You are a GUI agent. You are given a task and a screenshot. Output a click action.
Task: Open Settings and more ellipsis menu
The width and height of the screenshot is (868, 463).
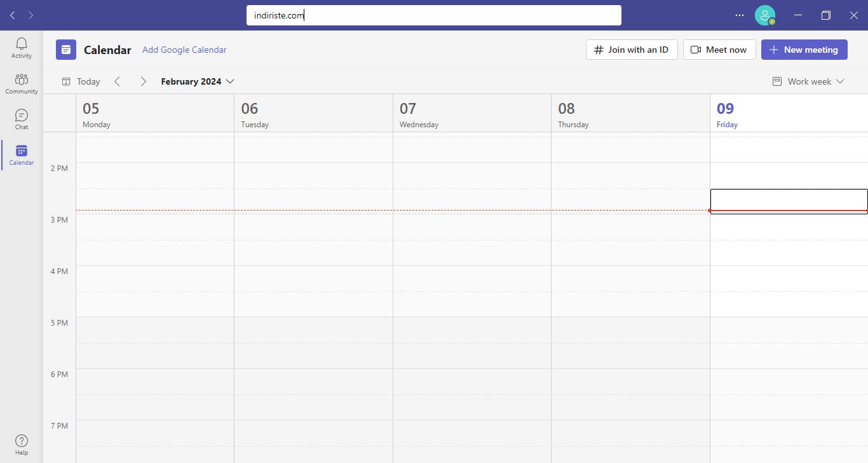coord(740,15)
